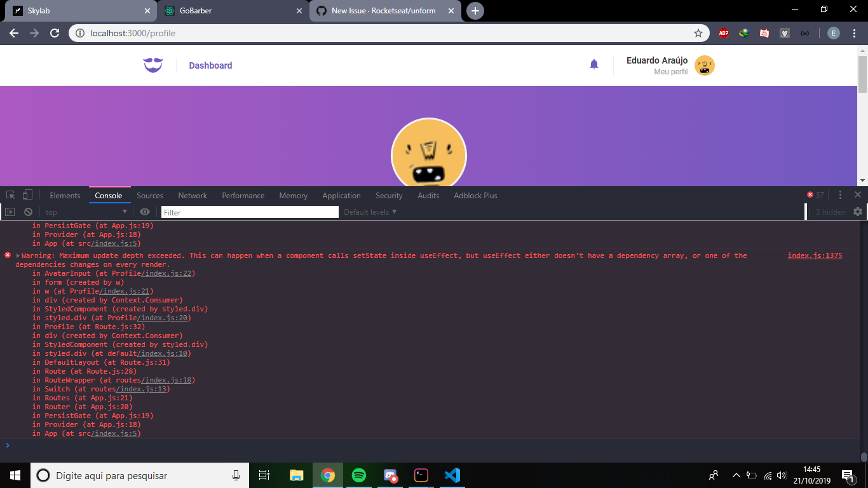The width and height of the screenshot is (868, 488).
Task: Open notifications bell in GoBarber header
Action: (594, 64)
